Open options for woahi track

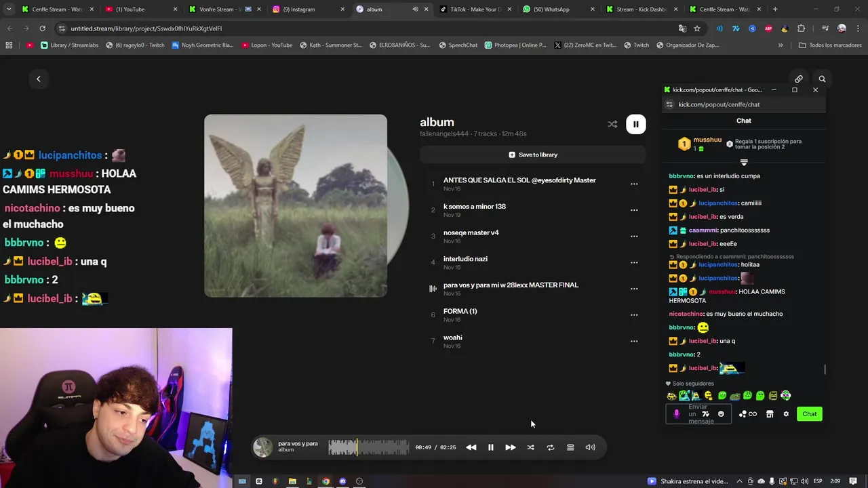(634, 341)
